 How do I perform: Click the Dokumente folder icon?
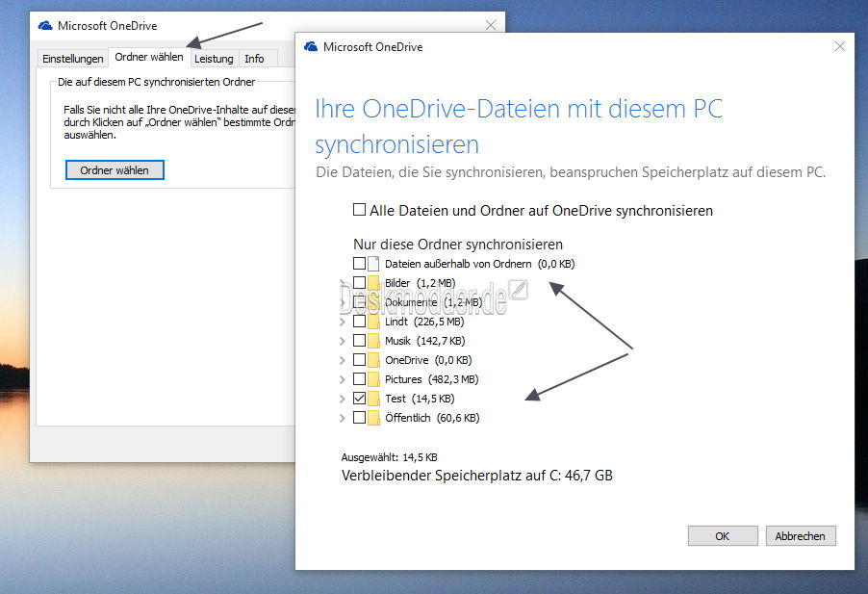tap(373, 302)
